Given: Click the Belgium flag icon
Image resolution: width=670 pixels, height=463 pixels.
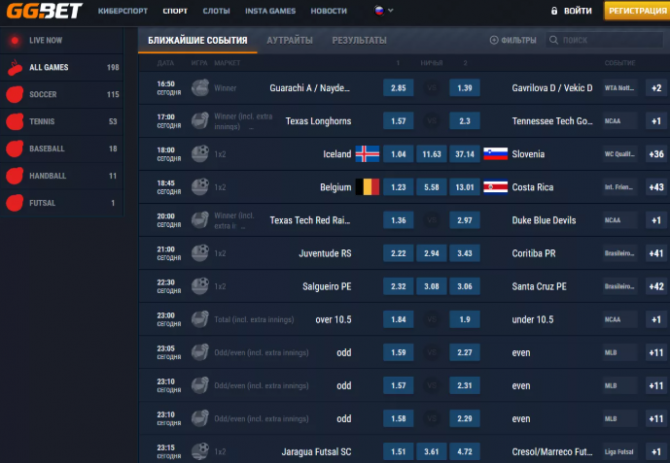Looking at the screenshot, I should (x=367, y=187).
